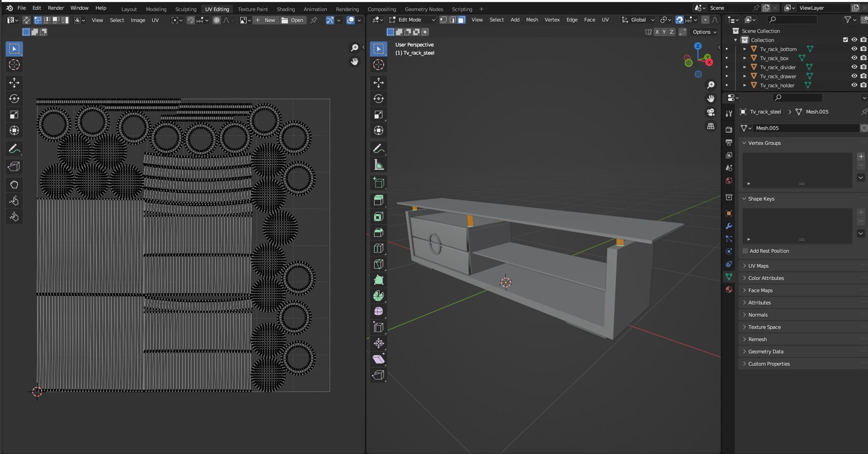868x454 pixels.
Task: Select the Pinch tool in the UV editor
Action: (x=14, y=216)
